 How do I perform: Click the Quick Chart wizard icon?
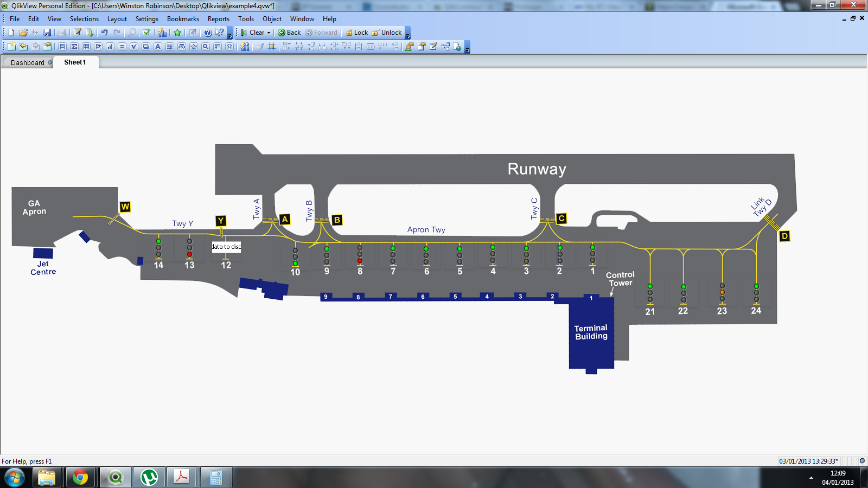(162, 33)
